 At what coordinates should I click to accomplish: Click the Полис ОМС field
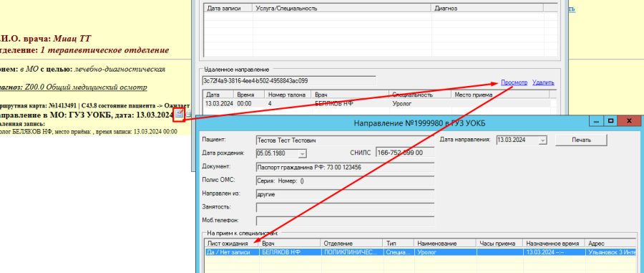(x=345, y=181)
